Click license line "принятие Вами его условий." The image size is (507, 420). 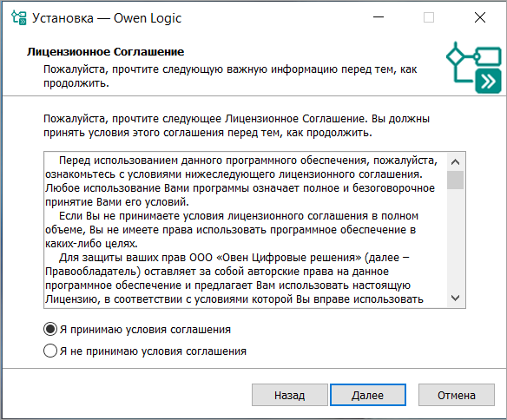[x=117, y=202]
